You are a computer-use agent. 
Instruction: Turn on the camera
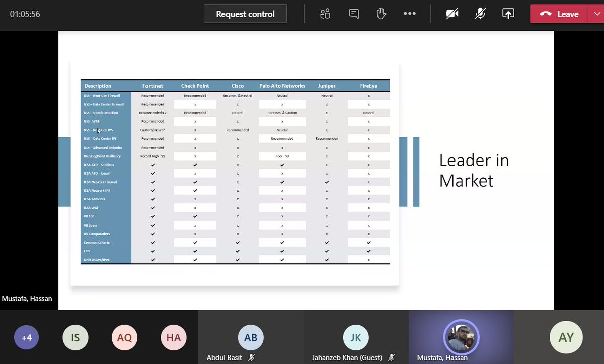point(452,14)
